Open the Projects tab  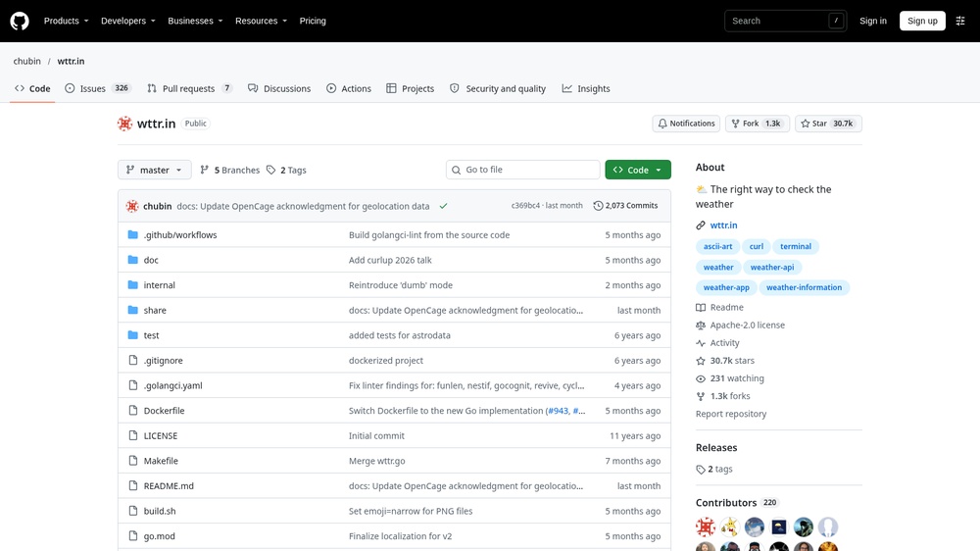click(x=410, y=88)
